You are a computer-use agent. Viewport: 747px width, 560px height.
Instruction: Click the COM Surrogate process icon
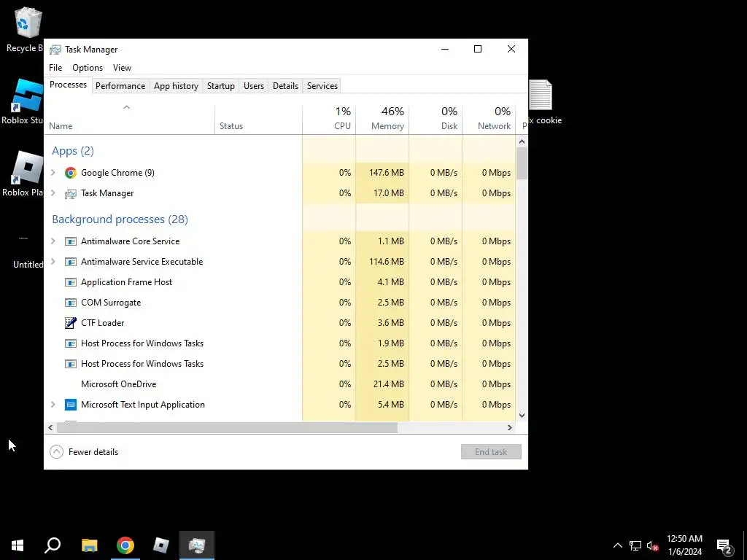71,303
